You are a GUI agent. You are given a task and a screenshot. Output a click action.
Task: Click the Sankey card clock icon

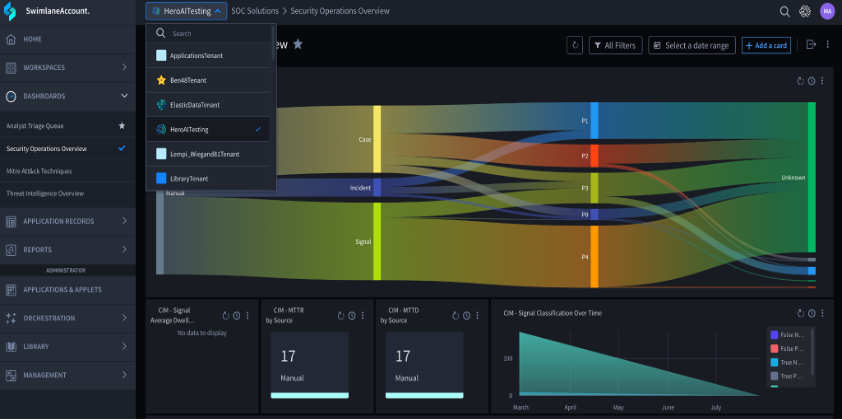811,81
